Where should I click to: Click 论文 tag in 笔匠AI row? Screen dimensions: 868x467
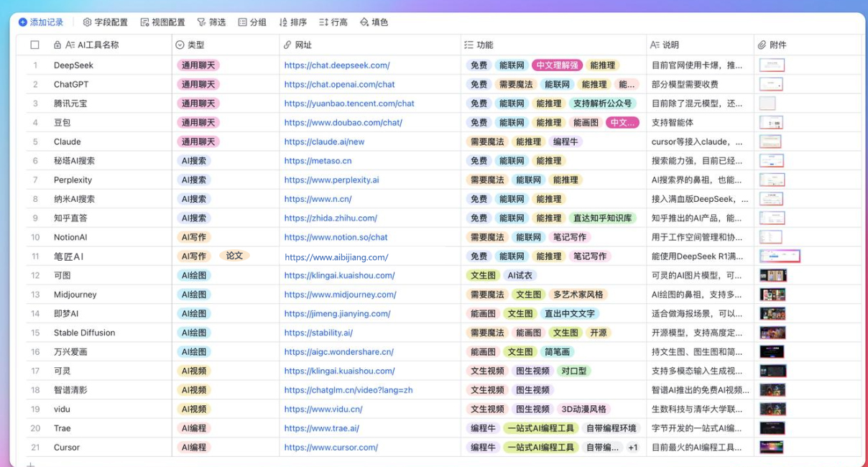coord(234,256)
